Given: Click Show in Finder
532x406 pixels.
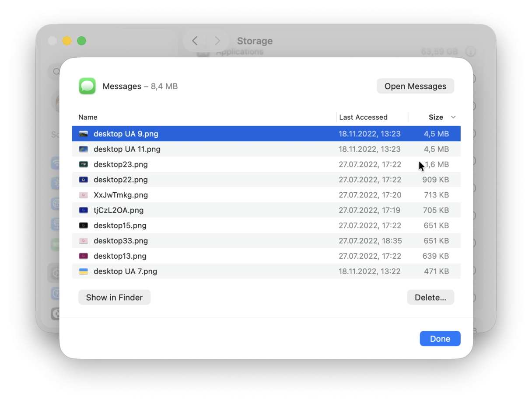Looking at the screenshot, I should click(114, 297).
